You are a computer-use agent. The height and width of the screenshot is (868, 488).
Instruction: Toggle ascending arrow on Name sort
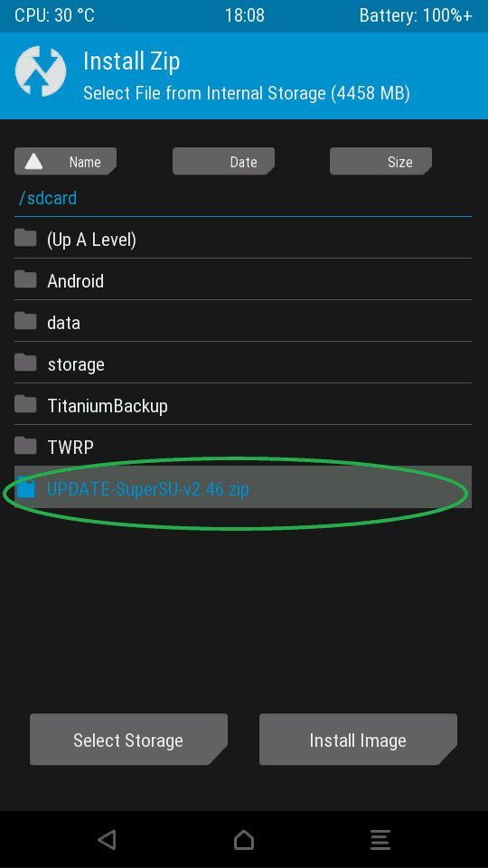click(34, 162)
